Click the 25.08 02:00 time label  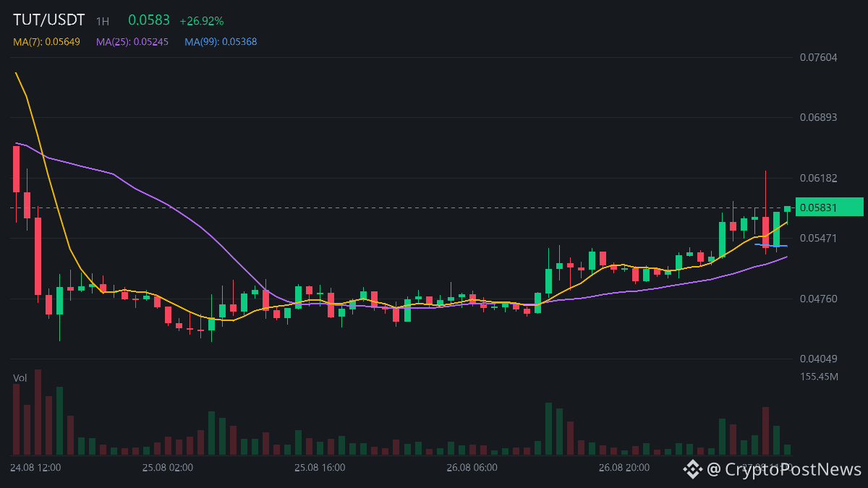point(168,468)
